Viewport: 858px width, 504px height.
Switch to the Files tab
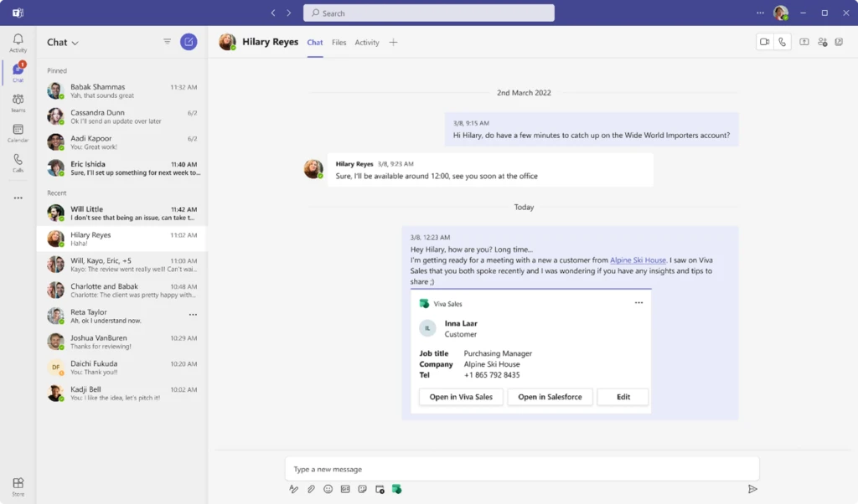coord(339,42)
